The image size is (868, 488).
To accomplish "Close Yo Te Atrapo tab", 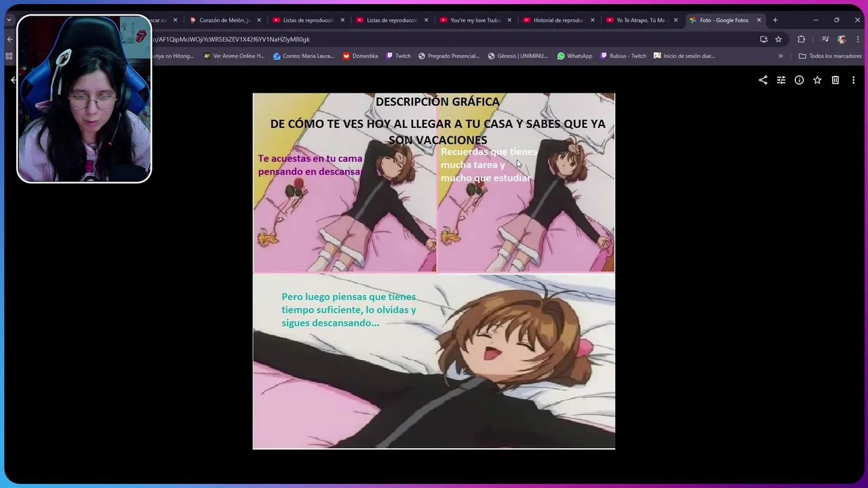I will (676, 20).
